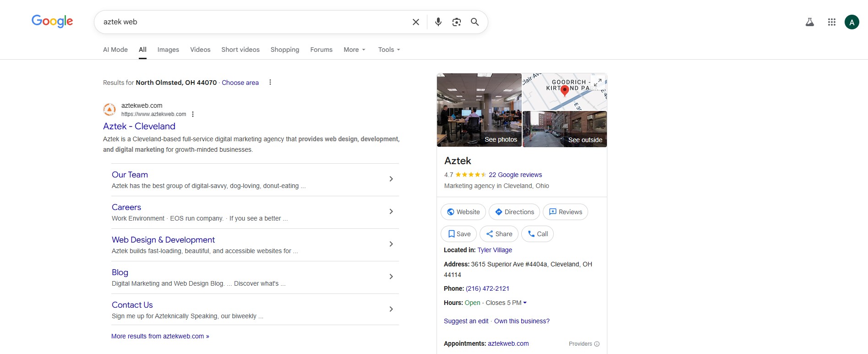Clear the search box with X icon
The width and height of the screenshot is (868, 354).
[x=415, y=22]
